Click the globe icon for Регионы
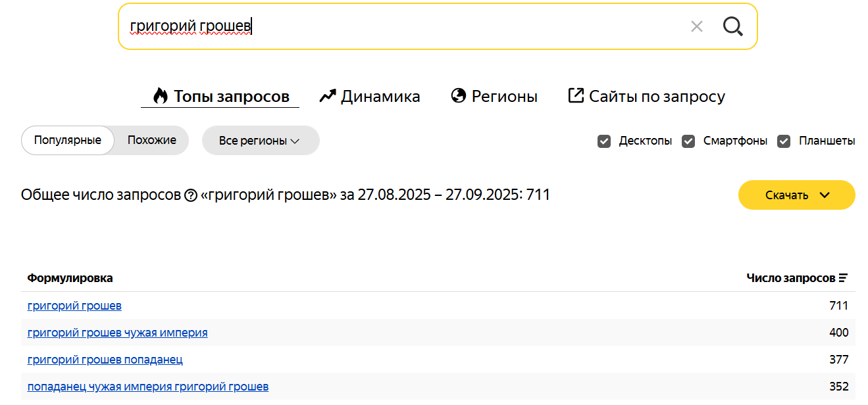 458,96
